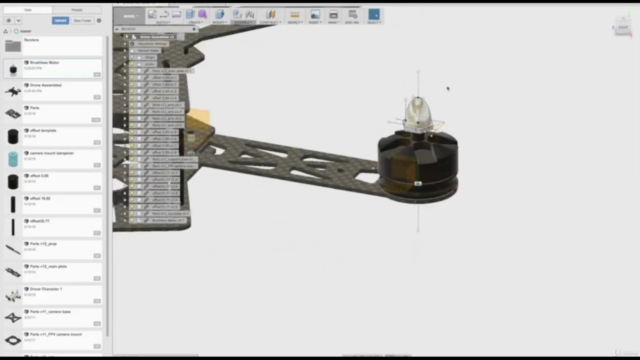
Task: Click the Assemble joint icon
Action: tap(250, 15)
